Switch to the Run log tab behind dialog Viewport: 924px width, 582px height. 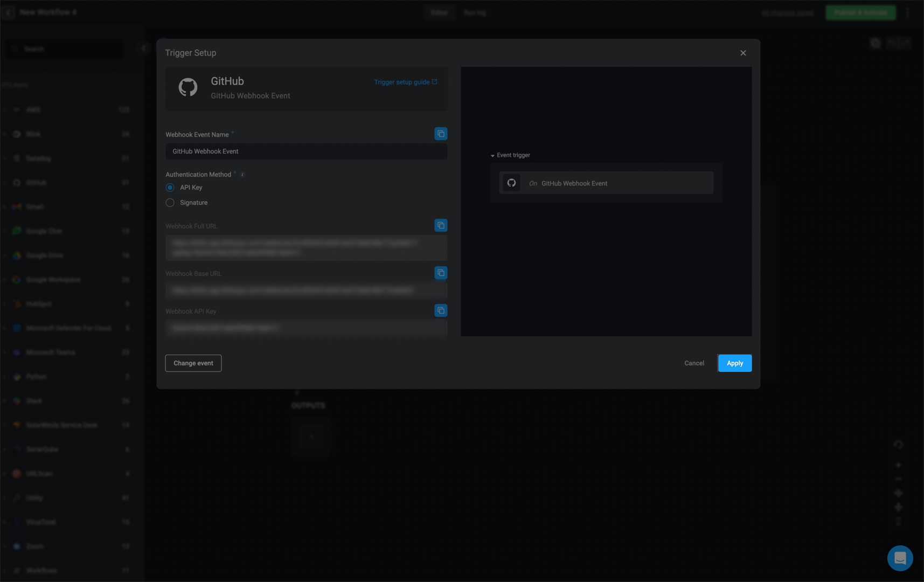pyautogui.click(x=475, y=12)
